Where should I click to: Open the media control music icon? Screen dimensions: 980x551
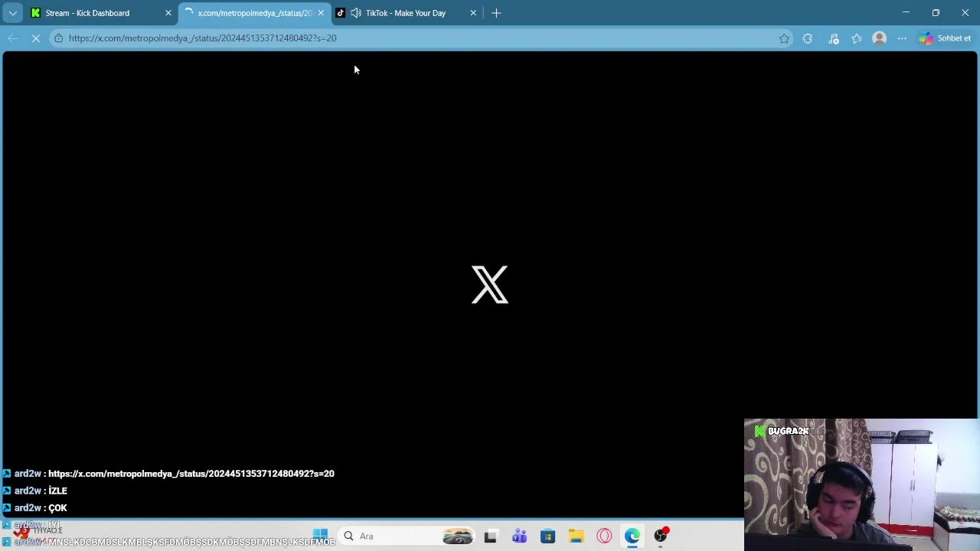point(834,38)
